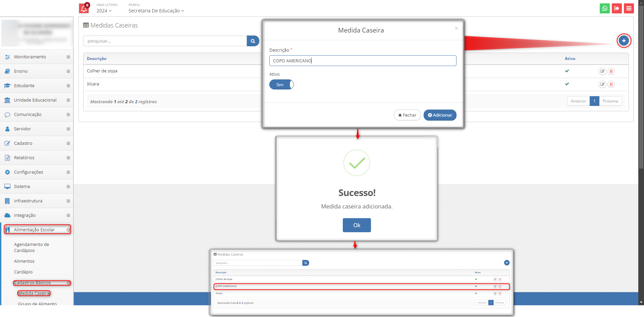
Task: Click the Cadastro edit icon
Action: [7, 143]
